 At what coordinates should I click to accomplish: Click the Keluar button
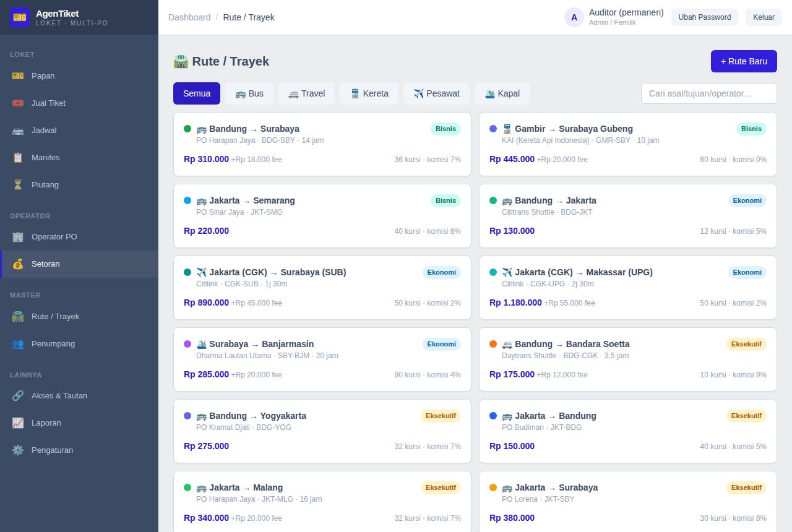764,17
